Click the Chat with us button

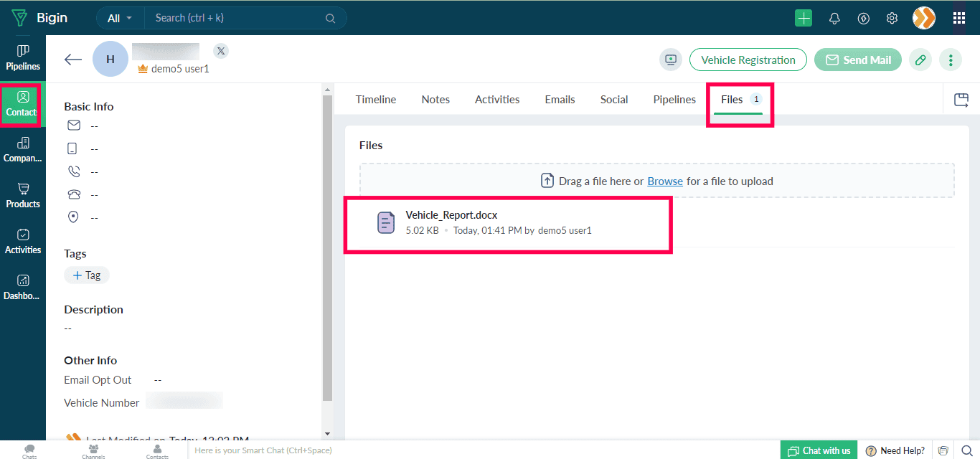tap(819, 450)
